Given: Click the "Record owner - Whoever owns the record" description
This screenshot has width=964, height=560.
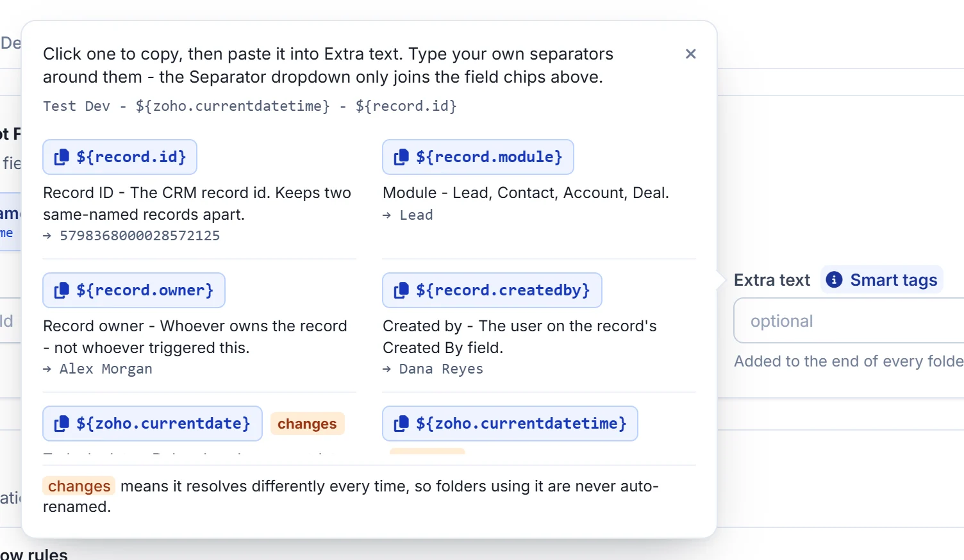Looking at the screenshot, I should tap(195, 337).
